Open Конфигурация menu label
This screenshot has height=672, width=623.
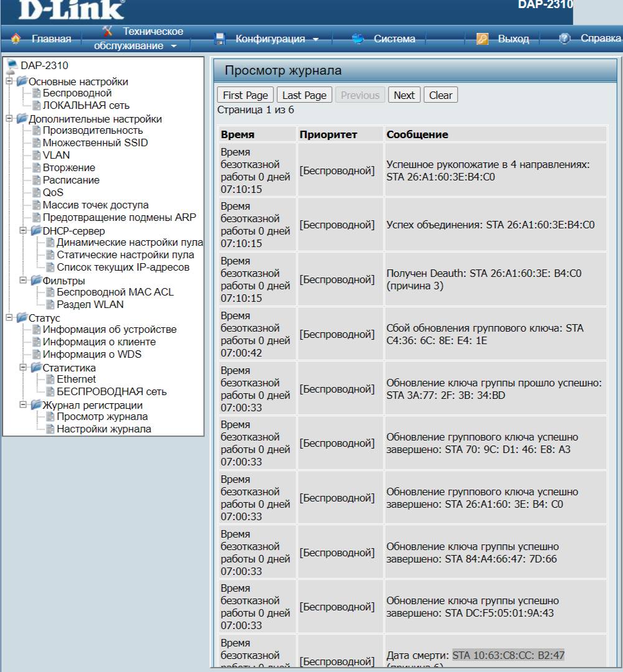(270, 39)
